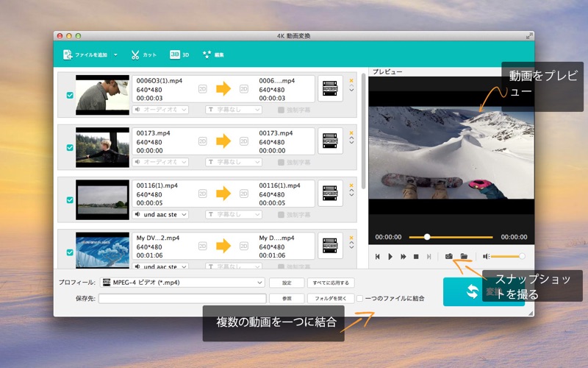Open the 3D toolbar option
Viewport: 588px width, 368px height.
(179, 54)
